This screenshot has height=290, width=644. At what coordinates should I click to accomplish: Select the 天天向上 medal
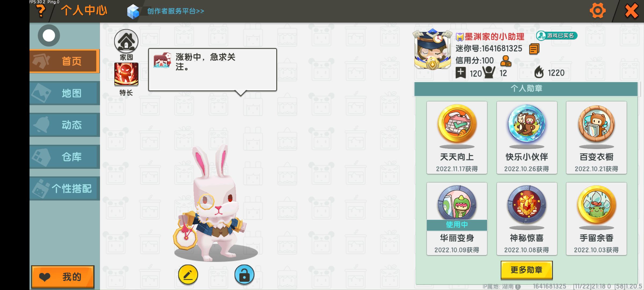click(457, 137)
